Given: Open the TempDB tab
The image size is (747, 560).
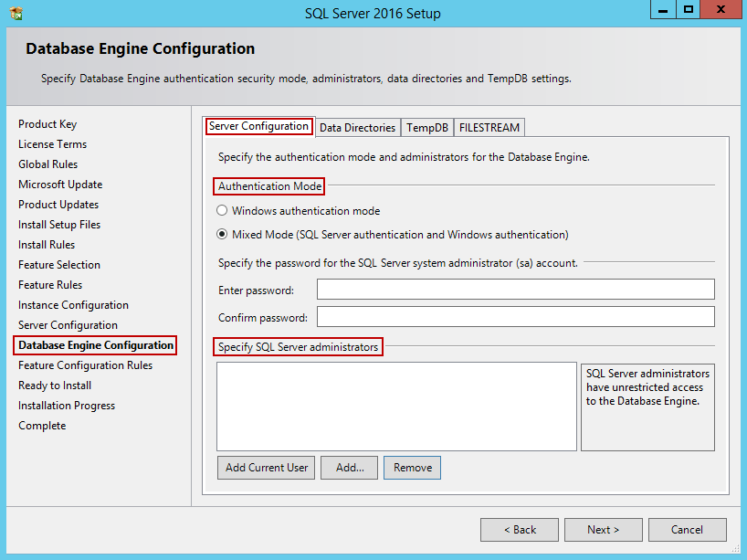Looking at the screenshot, I should tap(427, 128).
